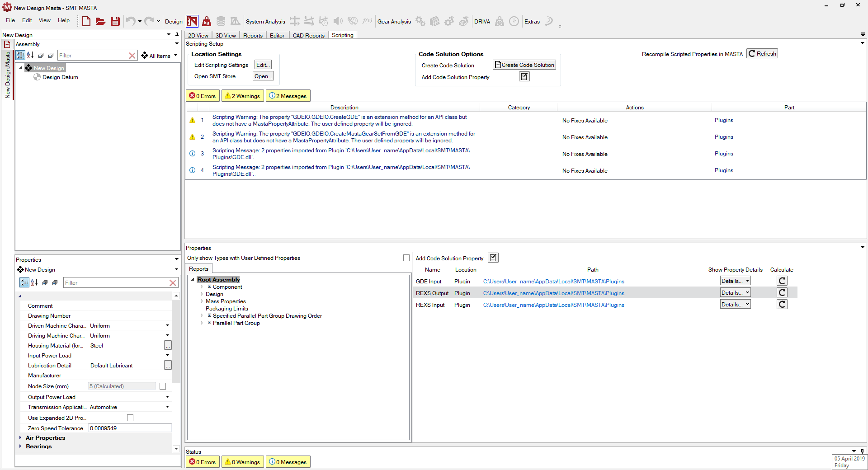Toggle categorized view icon in Properties panel

pyautogui.click(x=24, y=282)
